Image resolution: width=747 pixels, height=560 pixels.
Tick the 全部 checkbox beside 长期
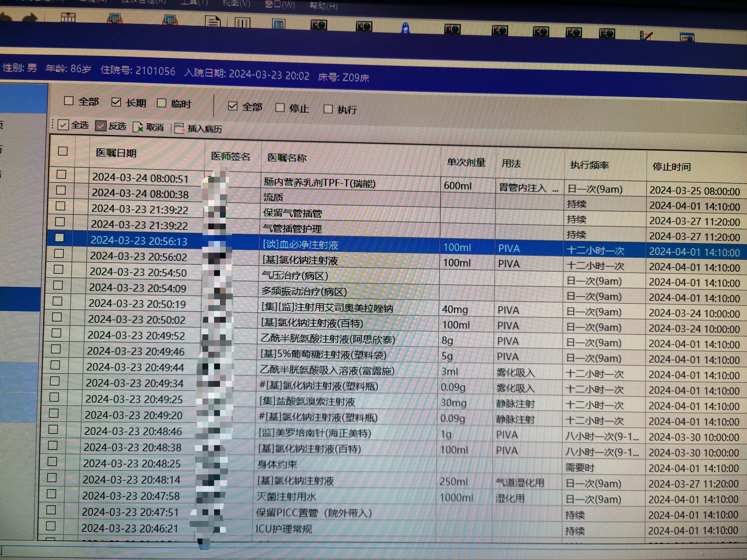pos(69,101)
